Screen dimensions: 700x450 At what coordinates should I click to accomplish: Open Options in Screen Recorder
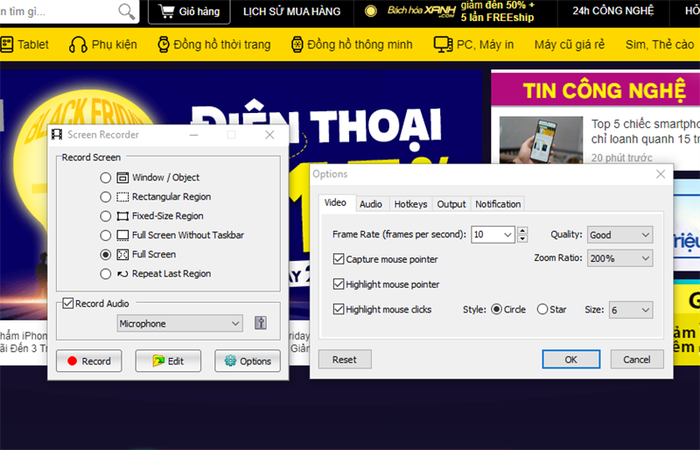pos(248,361)
